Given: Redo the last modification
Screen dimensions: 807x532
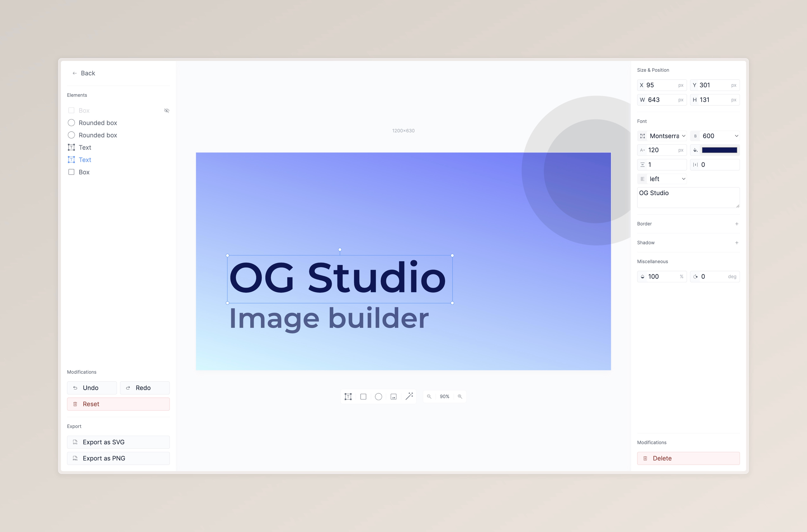Looking at the screenshot, I should tap(145, 388).
